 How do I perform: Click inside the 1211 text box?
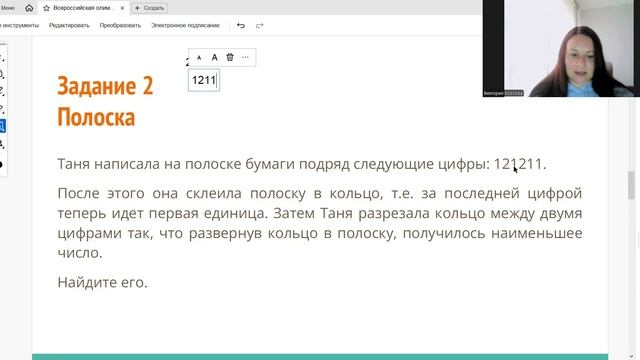204,80
